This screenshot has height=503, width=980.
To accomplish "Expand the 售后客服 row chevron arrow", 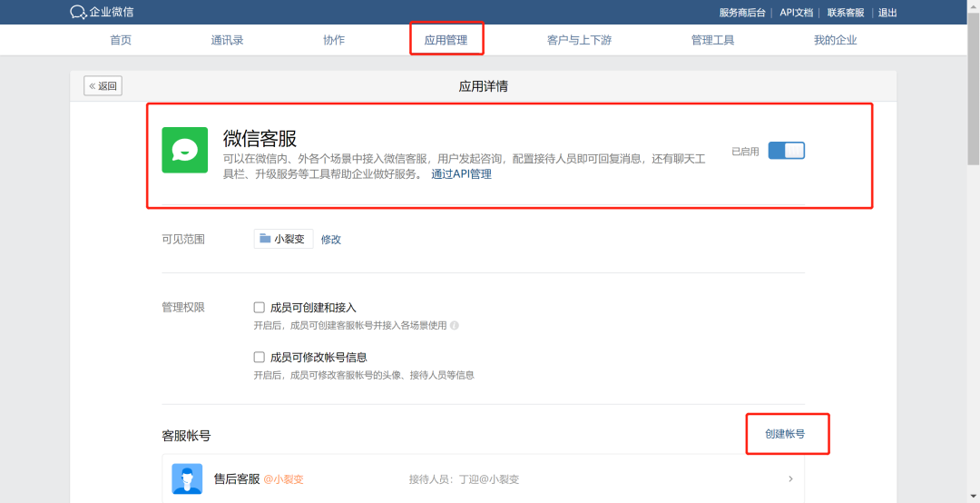I will (790, 479).
